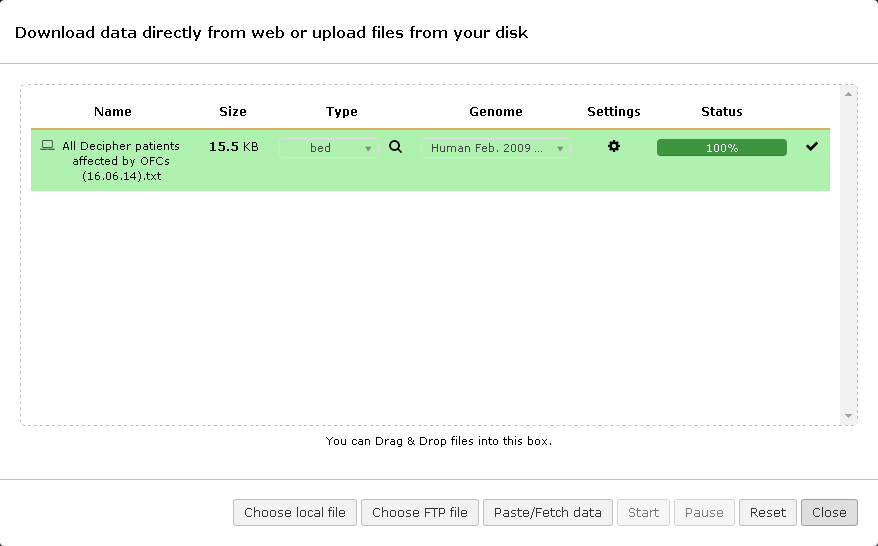Open the gear settings for the file

[x=614, y=146]
